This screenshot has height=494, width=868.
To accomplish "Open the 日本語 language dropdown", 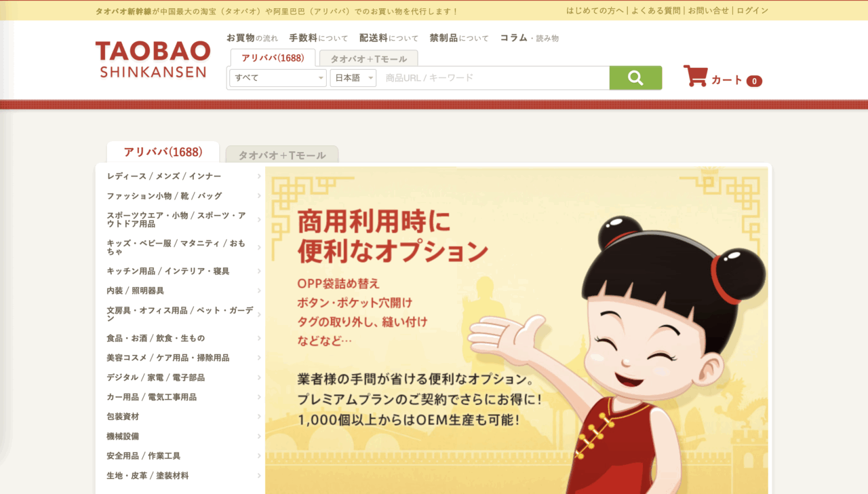I will 353,78.
